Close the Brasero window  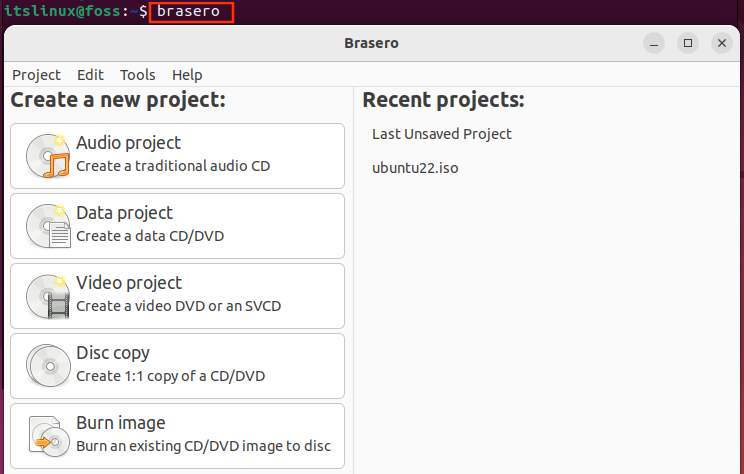click(x=722, y=43)
